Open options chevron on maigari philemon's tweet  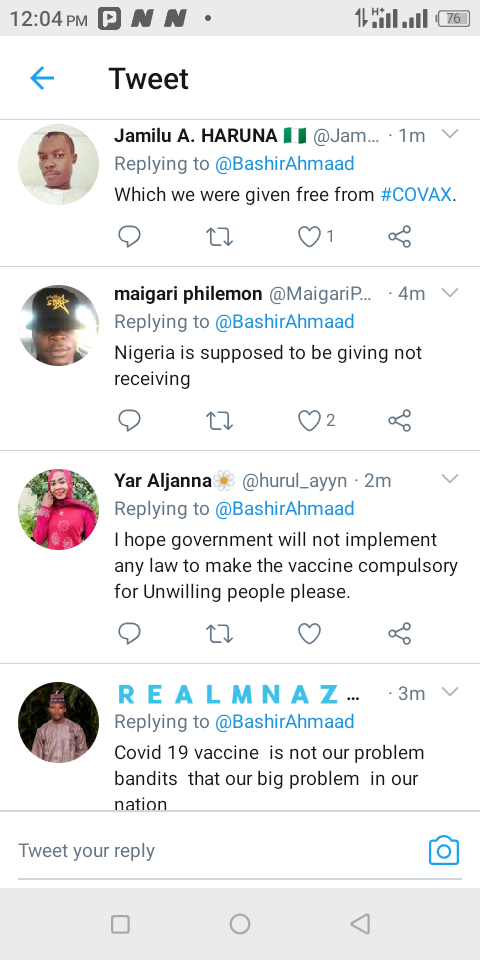[x=450, y=293]
